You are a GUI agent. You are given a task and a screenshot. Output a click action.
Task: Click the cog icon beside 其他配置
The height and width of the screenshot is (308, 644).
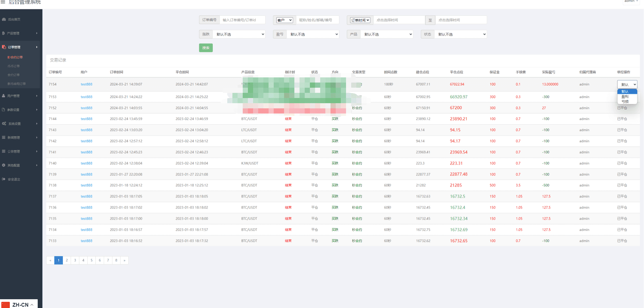4,165
